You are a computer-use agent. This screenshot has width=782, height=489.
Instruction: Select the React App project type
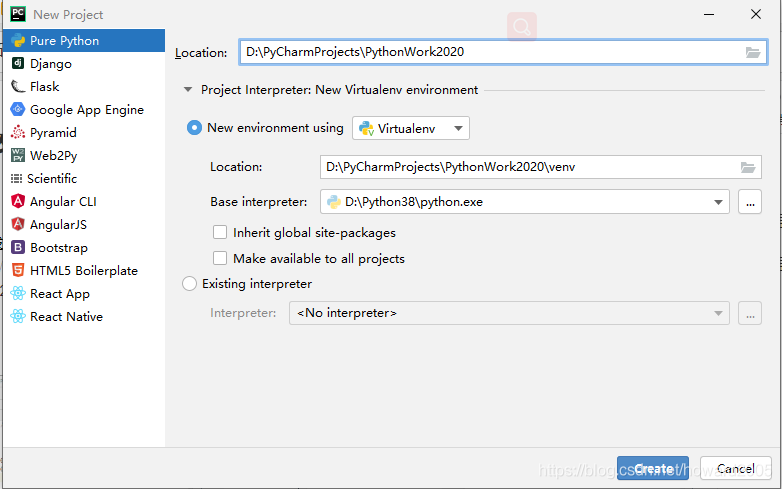84,293
